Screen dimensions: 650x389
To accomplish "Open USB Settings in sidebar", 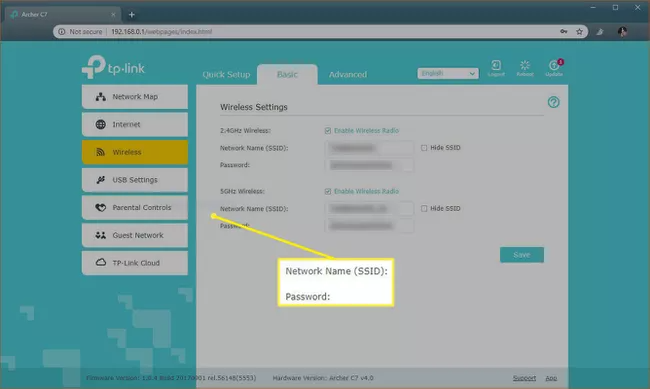I will 135,180.
